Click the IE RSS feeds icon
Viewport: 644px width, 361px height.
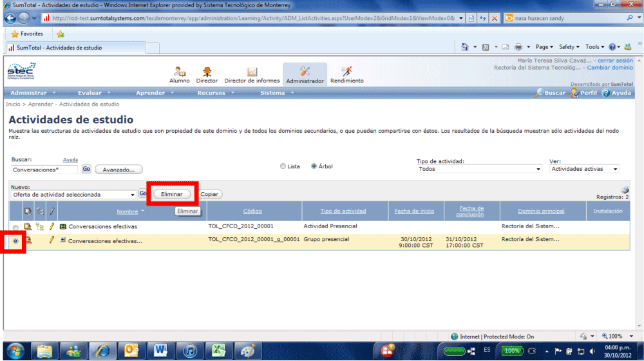tap(486, 47)
